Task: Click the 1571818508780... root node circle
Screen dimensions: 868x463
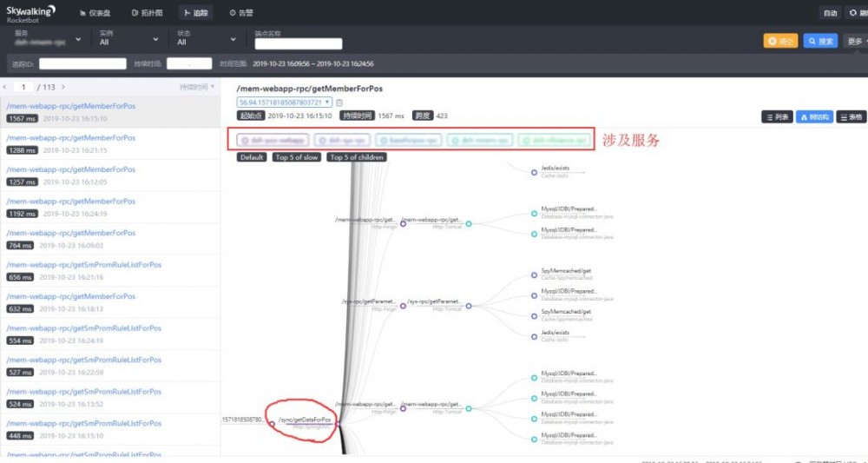Action: coord(272,424)
